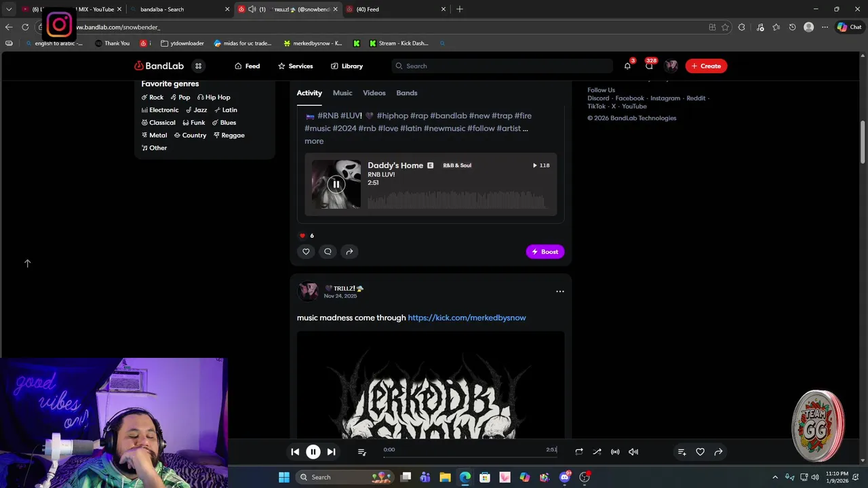Select the Rock genre tag
This screenshot has width=868, height=488.
(x=153, y=97)
